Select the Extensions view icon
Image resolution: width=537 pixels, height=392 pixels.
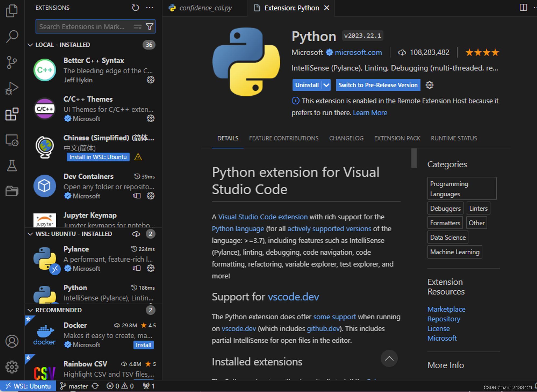click(12, 114)
